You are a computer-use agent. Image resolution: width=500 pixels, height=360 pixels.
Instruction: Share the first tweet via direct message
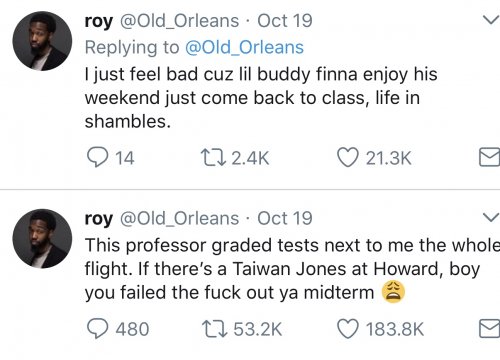[x=489, y=157]
